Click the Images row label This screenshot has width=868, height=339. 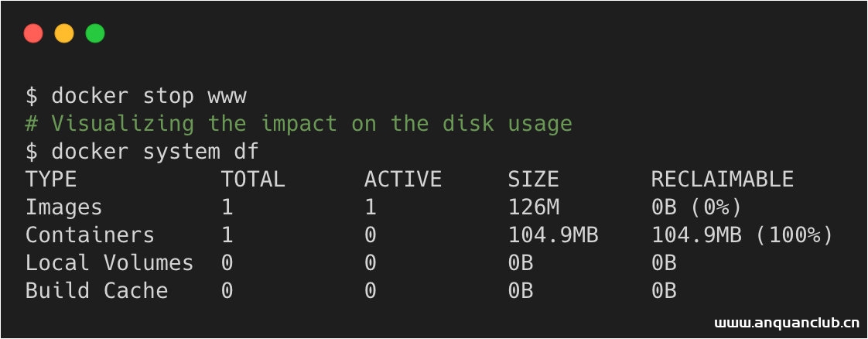point(64,207)
